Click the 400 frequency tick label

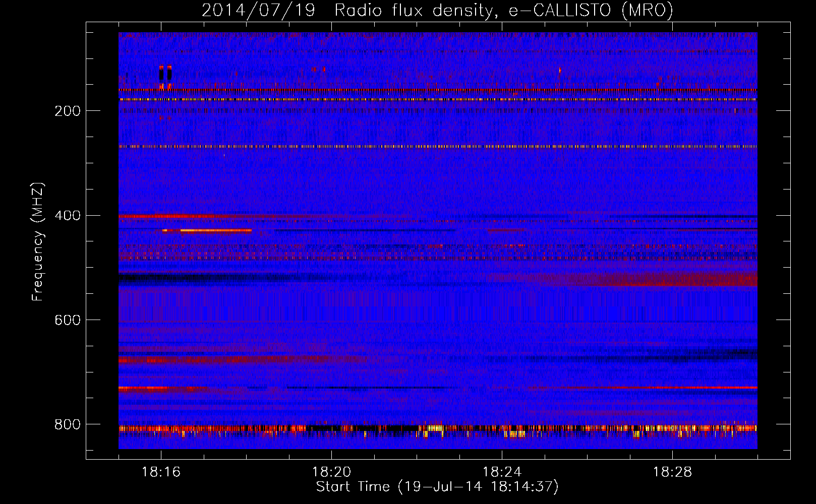(x=68, y=216)
